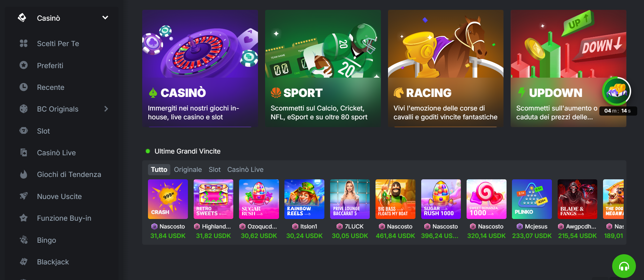Select the Blackjack cards icon
Image resolution: width=644 pixels, height=280 pixels.
tap(23, 261)
